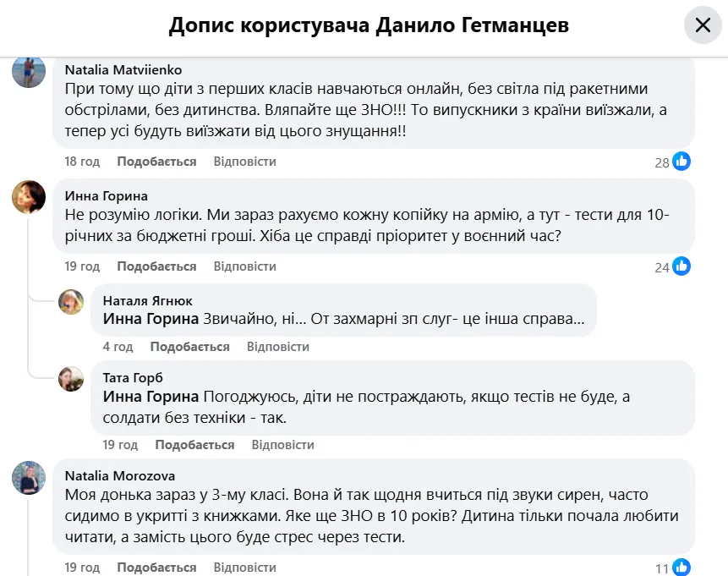This screenshot has width=728, height=576.
Task: Click the 4 год timestamp on Наталя Ягнюк's reply
Action: (118, 347)
